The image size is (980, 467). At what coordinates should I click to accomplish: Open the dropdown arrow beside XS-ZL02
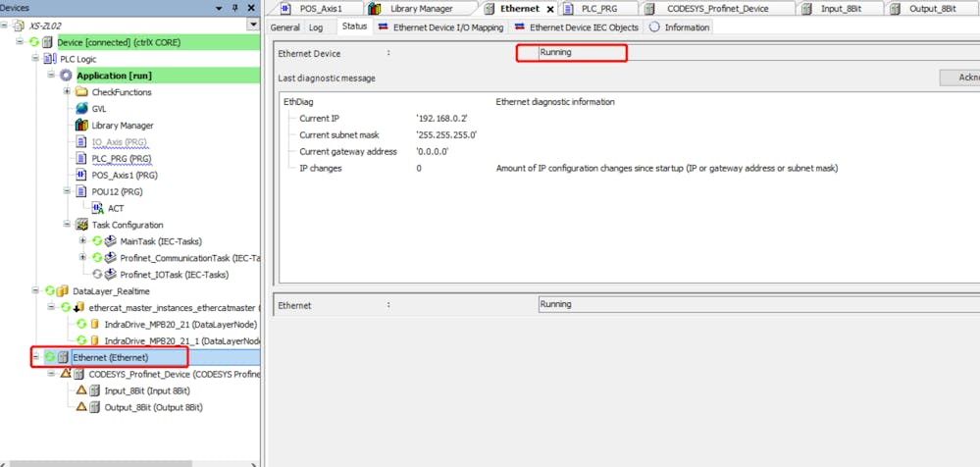coord(253,25)
